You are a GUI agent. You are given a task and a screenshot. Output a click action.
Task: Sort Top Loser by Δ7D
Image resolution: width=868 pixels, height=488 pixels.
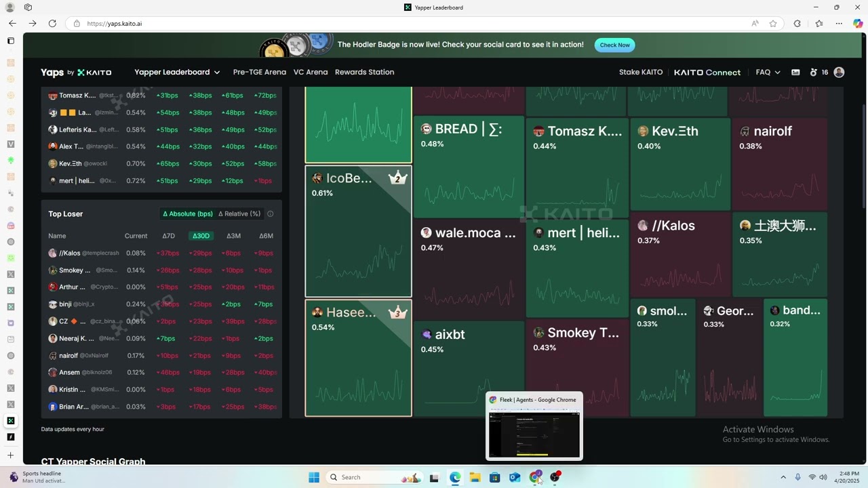[x=168, y=236]
